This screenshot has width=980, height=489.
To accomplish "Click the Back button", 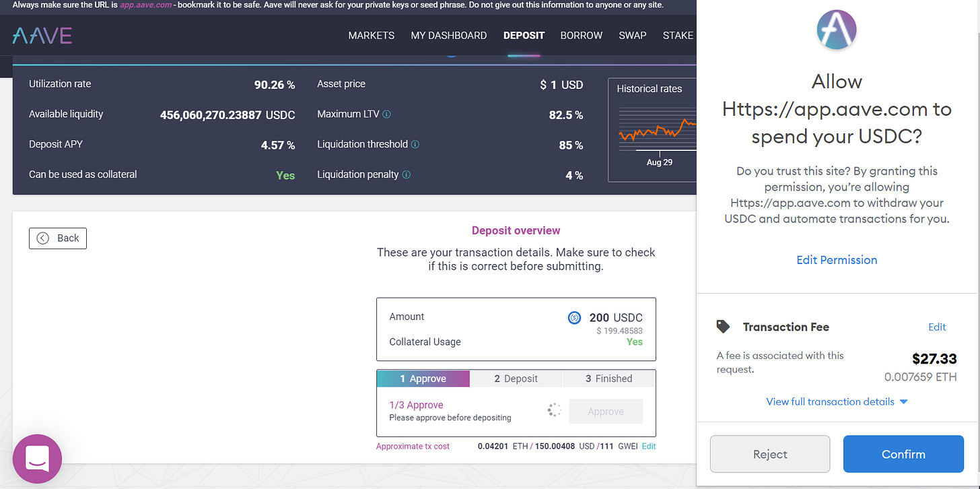I will [x=58, y=238].
